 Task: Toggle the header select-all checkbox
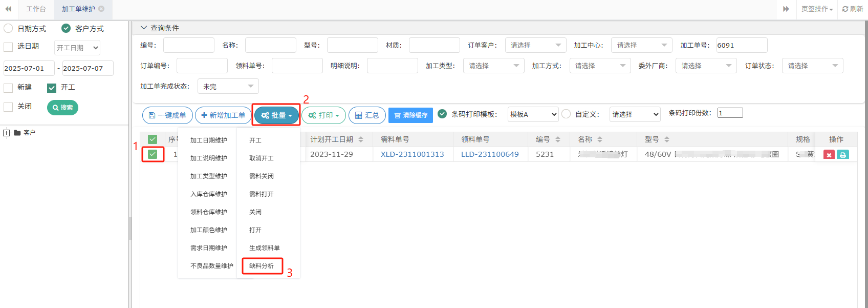[x=153, y=139]
